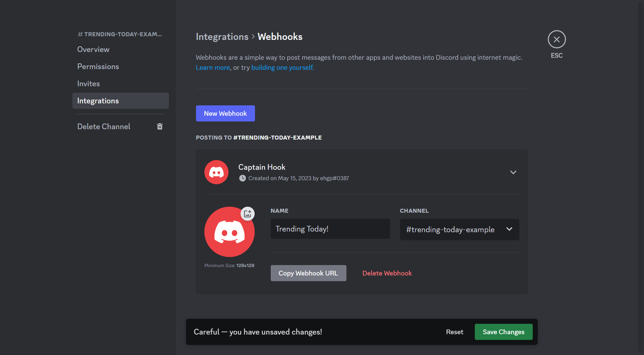Click the Minimum Size: 128x128 label
Screen dimensions: 644x355
coord(229,265)
